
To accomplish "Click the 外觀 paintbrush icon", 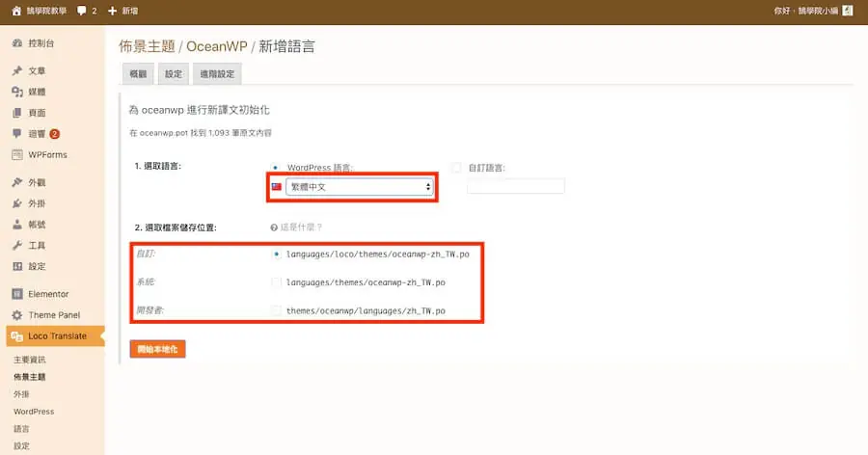I will (17, 182).
